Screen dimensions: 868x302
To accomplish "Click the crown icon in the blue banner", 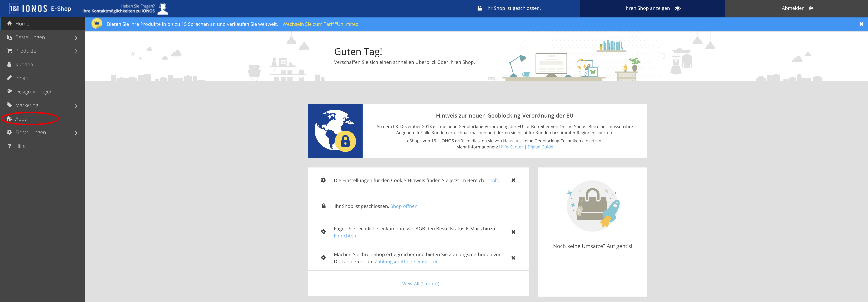I will pyautogui.click(x=97, y=24).
